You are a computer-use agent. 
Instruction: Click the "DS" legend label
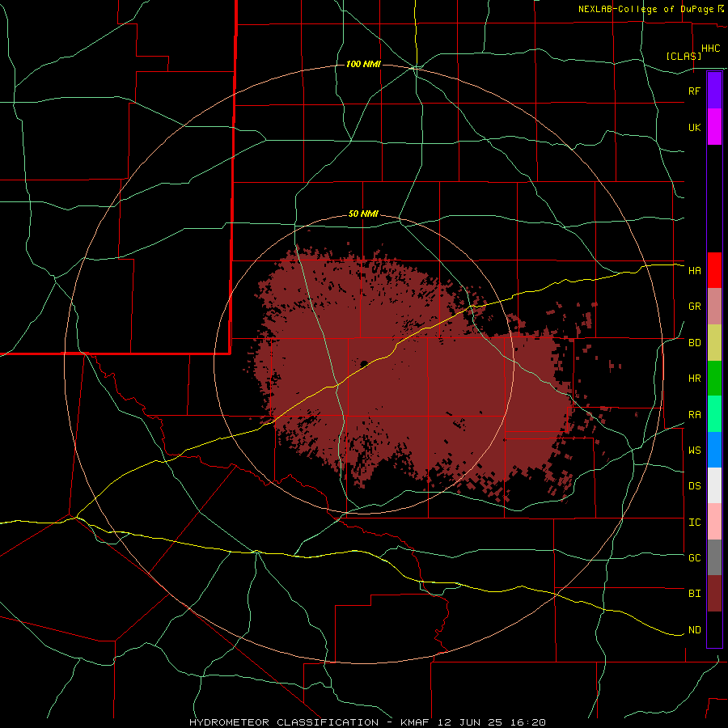coord(694,486)
